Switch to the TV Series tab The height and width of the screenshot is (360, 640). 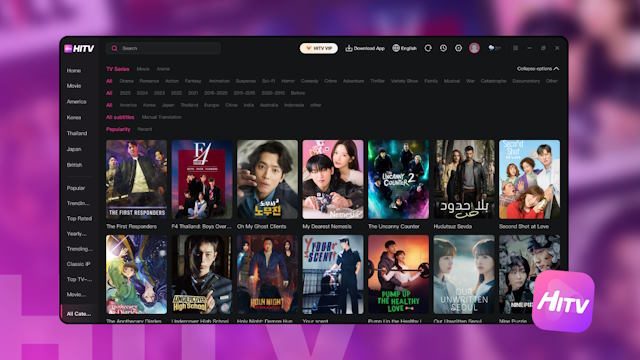point(118,69)
